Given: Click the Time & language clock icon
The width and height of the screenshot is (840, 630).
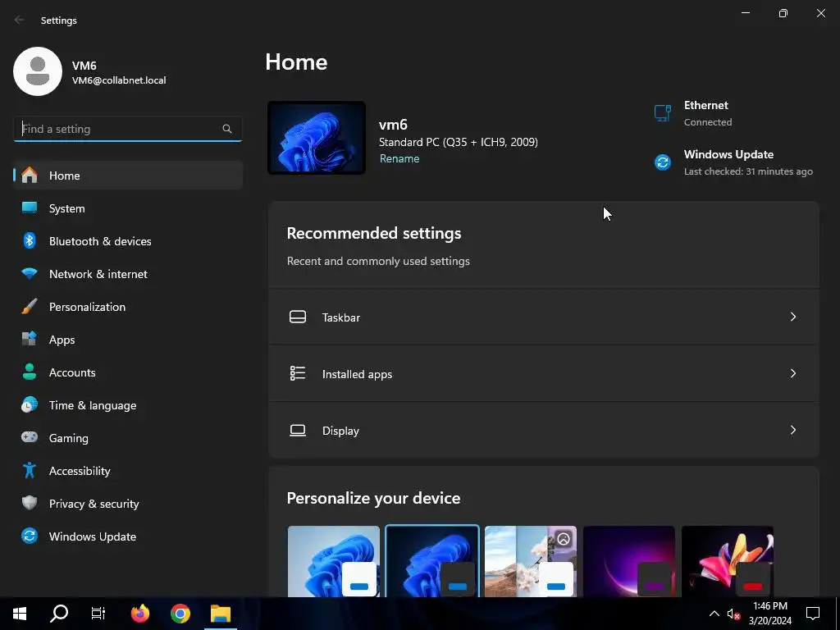Looking at the screenshot, I should point(30,405).
